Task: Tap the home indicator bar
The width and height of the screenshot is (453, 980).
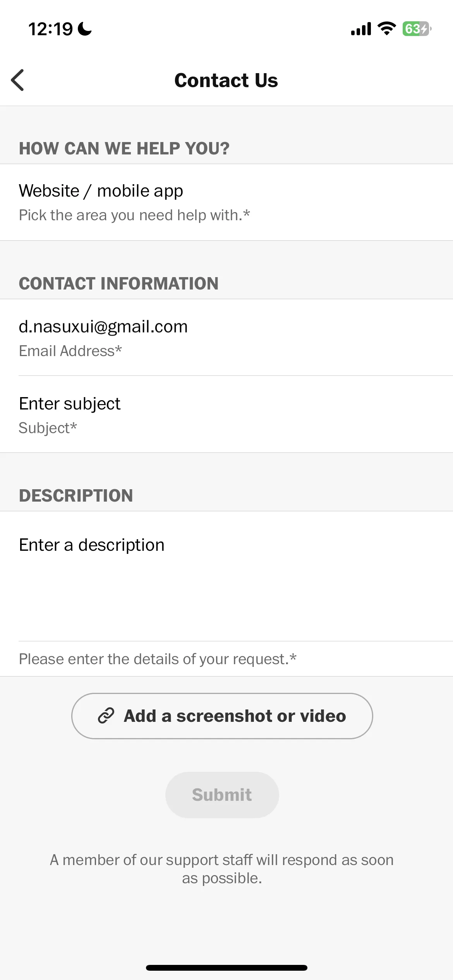Action: [x=226, y=968]
